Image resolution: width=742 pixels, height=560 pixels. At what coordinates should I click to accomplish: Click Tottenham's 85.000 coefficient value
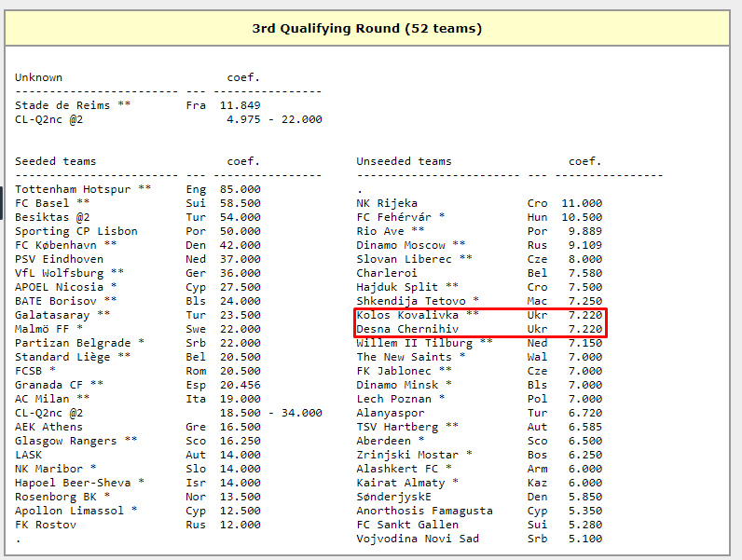click(240, 189)
